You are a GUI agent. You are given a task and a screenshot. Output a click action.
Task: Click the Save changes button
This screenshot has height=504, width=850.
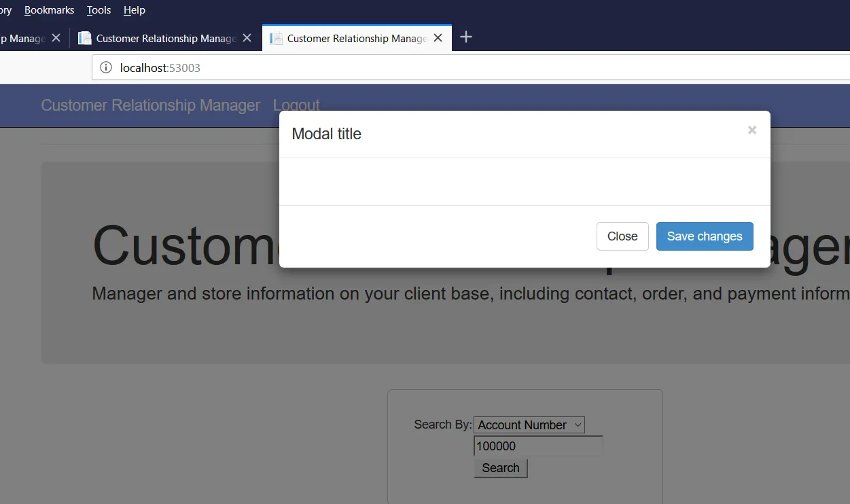(x=705, y=236)
